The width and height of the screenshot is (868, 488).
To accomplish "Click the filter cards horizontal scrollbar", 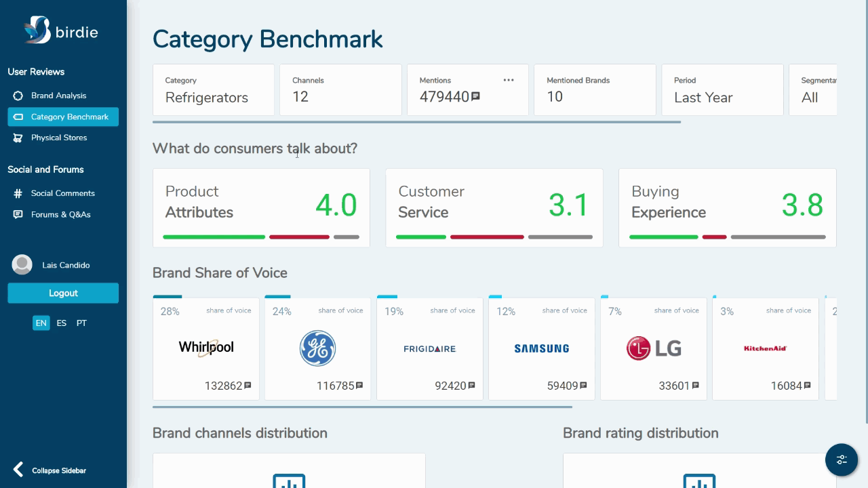I will coord(416,123).
